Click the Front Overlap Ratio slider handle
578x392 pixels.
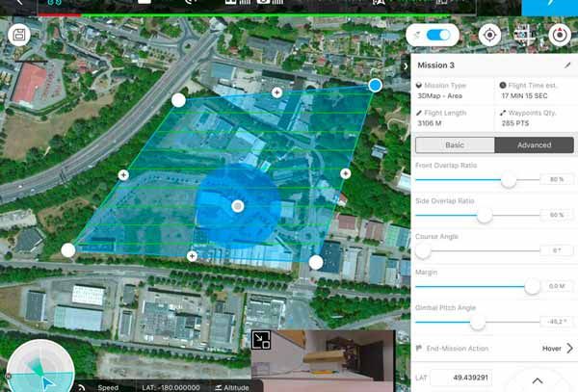pos(509,180)
